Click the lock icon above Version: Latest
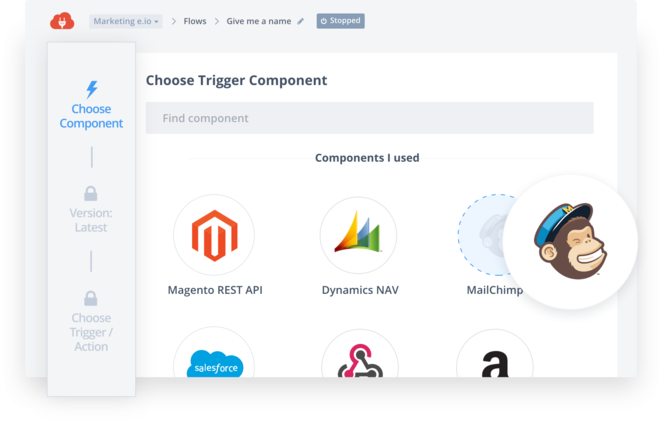The width and height of the screenshot is (662, 421). [x=91, y=194]
